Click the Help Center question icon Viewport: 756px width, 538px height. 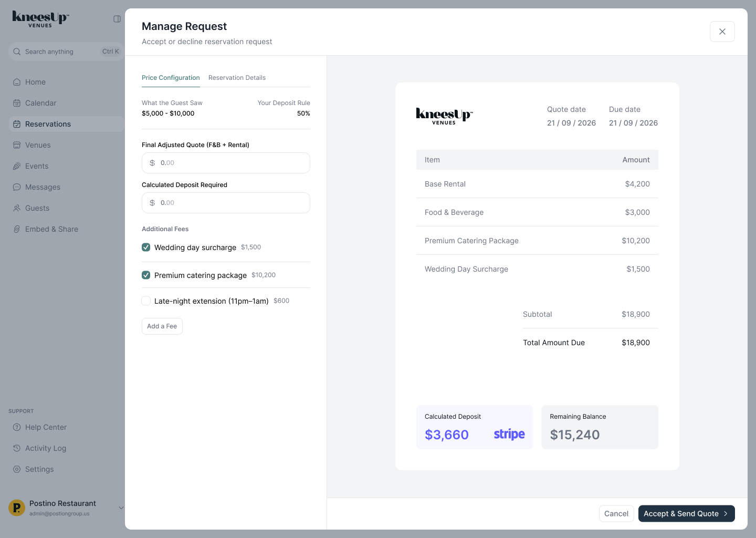[x=17, y=427]
